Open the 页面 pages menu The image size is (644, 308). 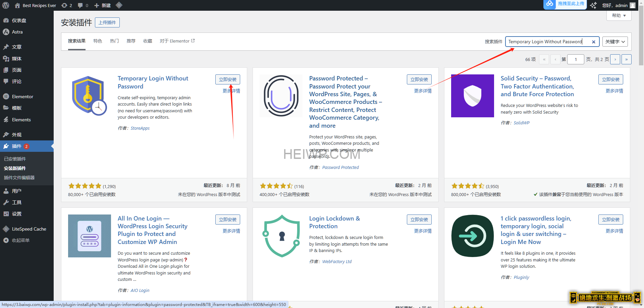coord(27,70)
